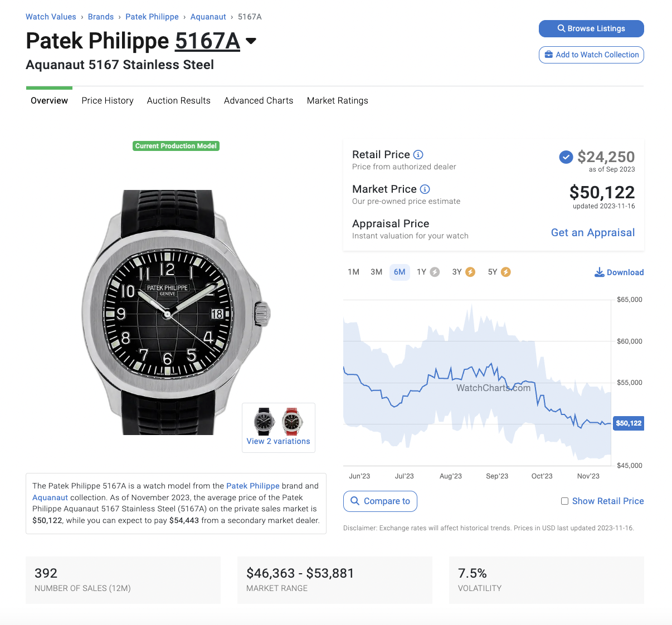
Task: Enable the Show Retail Price checkbox
Action: pos(564,501)
